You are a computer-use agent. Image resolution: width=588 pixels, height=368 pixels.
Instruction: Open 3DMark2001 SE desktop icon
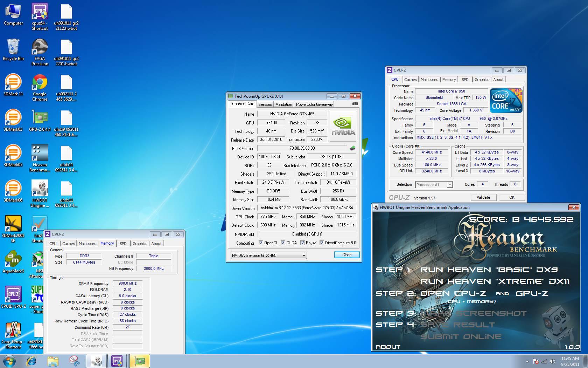[x=13, y=229]
